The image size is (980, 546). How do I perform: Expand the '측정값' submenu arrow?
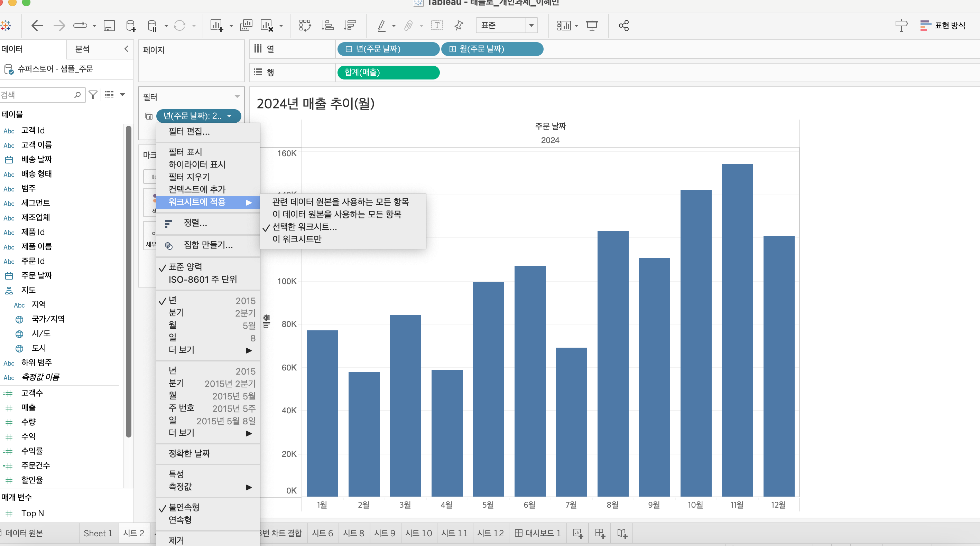click(x=249, y=487)
